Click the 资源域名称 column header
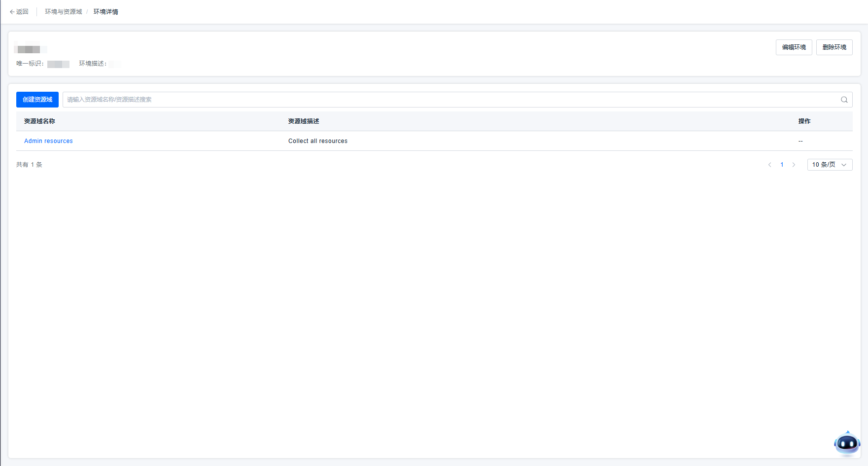 (x=39, y=121)
